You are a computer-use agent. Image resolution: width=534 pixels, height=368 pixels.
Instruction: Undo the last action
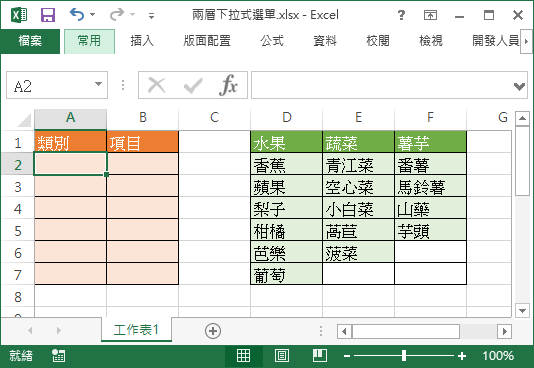coord(77,15)
